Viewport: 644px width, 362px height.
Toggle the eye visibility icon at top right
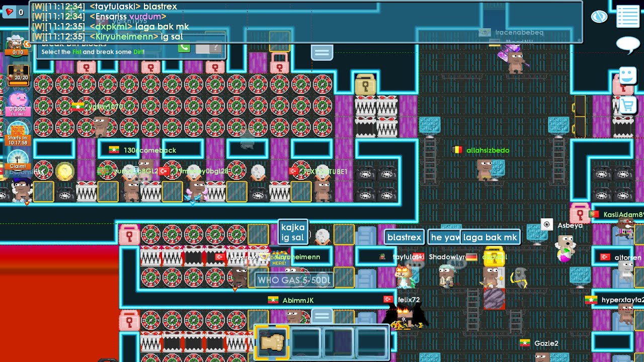tap(599, 17)
